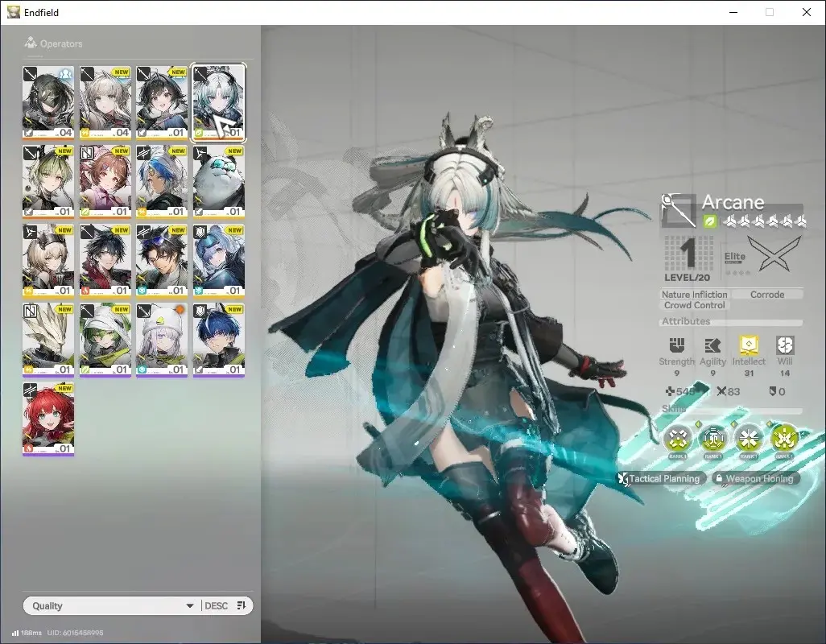The height and width of the screenshot is (644, 826).
Task: Open the Quality sort dropdown
Action: pyautogui.click(x=112, y=605)
